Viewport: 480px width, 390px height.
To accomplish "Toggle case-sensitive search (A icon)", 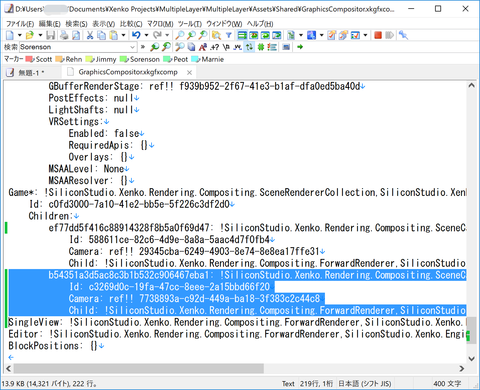I will click(203, 47).
